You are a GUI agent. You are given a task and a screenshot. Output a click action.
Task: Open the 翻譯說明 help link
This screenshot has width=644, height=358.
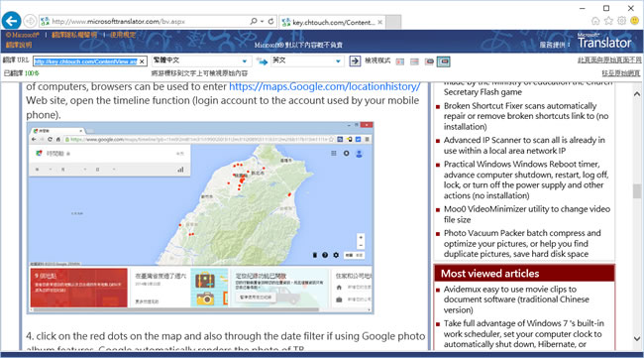[19, 45]
